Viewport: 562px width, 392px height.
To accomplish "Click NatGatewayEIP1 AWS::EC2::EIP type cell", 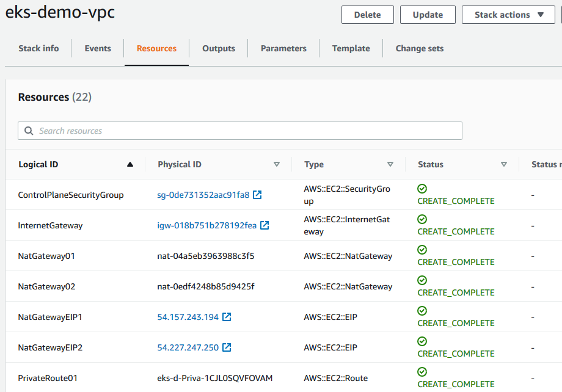I will pyautogui.click(x=330, y=317).
